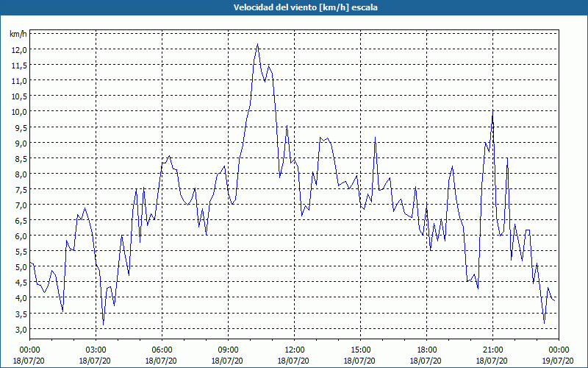
Task: Click the 'km/h' unit label
Action: (x=18, y=34)
